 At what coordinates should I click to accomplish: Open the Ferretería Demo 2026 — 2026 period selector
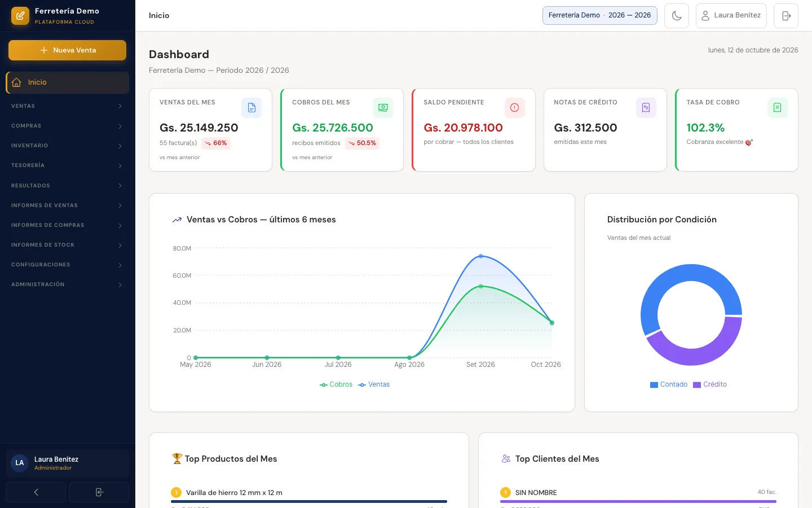coord(599,15)
